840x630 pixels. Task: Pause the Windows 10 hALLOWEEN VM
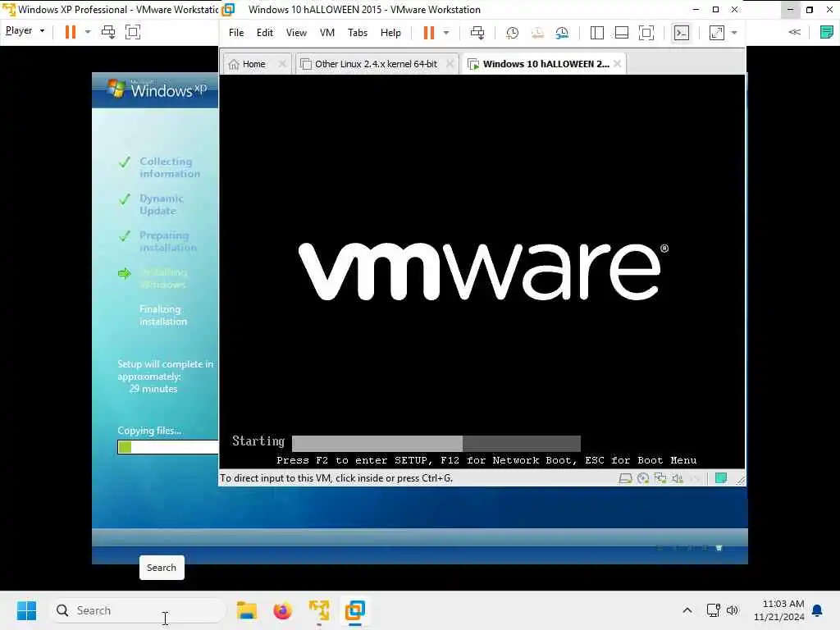tap(428, 33)
